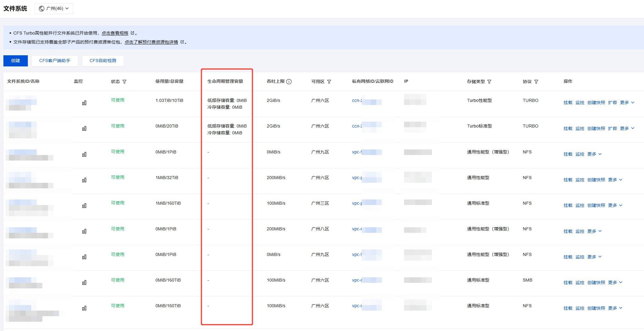
Task: Open monitoring chart icon for Turbo标准型 row
Action: (x=84, y=128)
